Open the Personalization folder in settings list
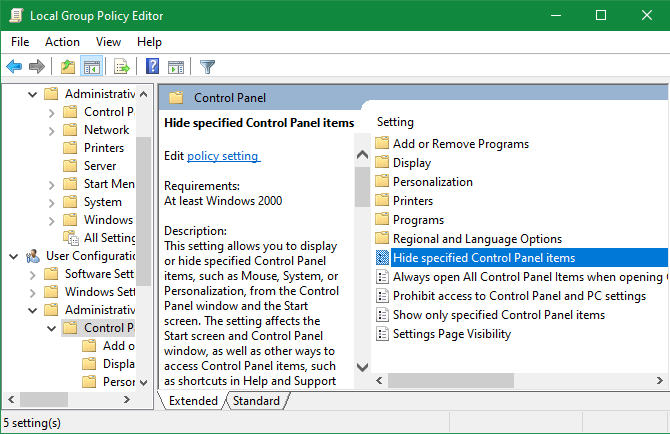Image resolution: width=670 pixels, height=434 pixels. pos(432,182)
